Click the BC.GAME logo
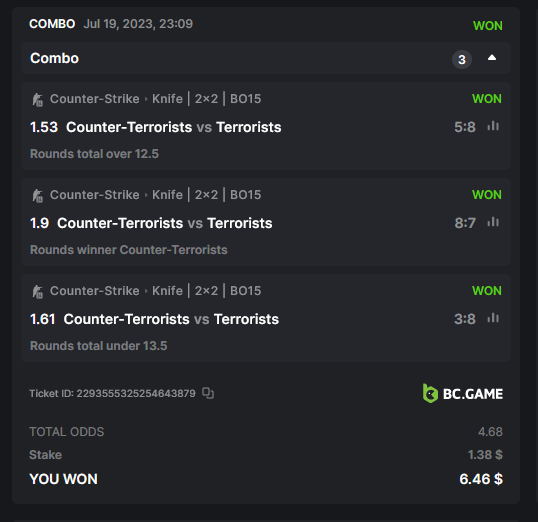This screenshot has width=538, height=522. [463, 393]
